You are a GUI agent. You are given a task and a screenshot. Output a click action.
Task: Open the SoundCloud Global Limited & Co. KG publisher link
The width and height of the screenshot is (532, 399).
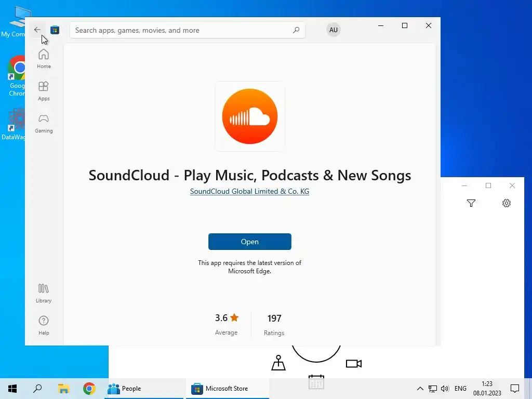click(249, 191)
